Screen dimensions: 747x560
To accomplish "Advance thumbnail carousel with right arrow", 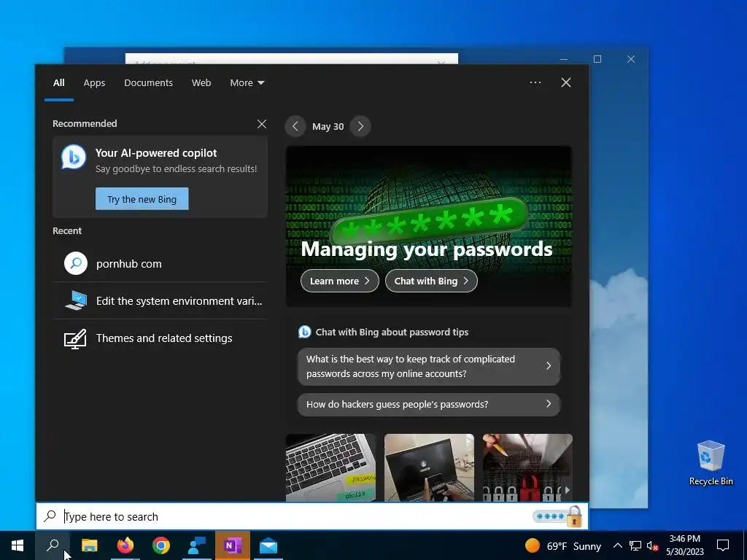I will (567, 490).
